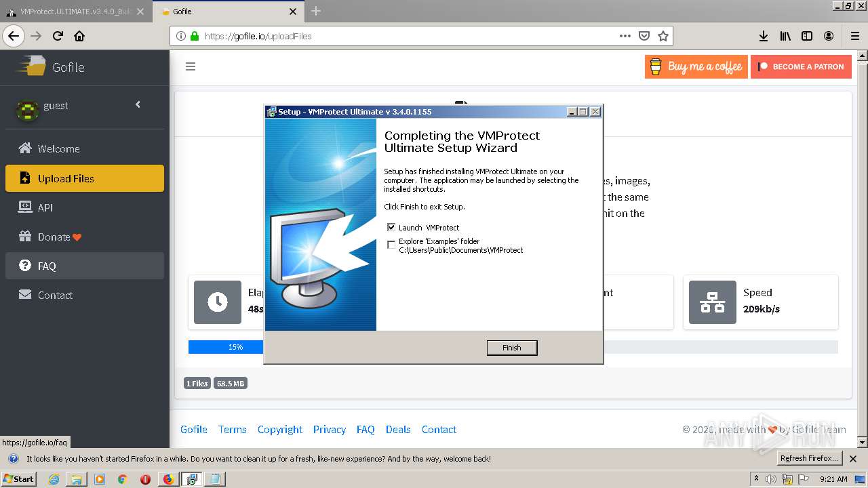This screenshot has width=868, height=488.
Task: Launch Internet Explorer from taskbar
Action: 54,479
